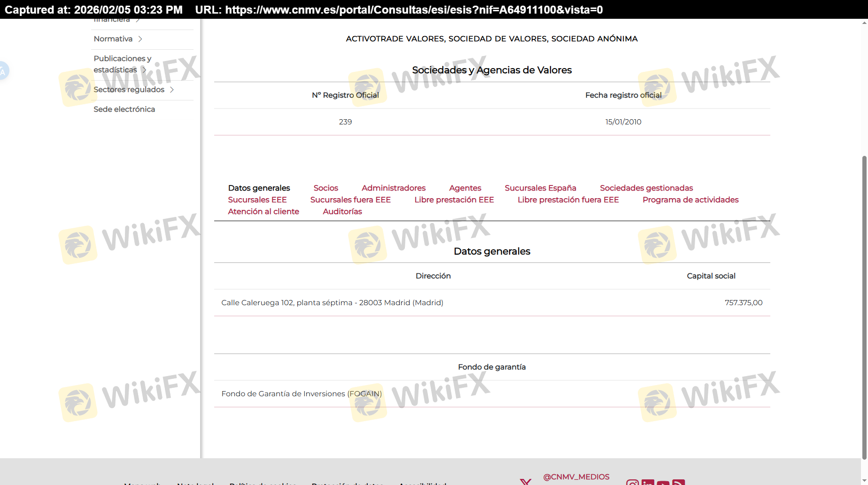This screenshot has width=868, height=485.
Task: Open Libre prestación fuera EEE tab
Action: tap(568, 200)
